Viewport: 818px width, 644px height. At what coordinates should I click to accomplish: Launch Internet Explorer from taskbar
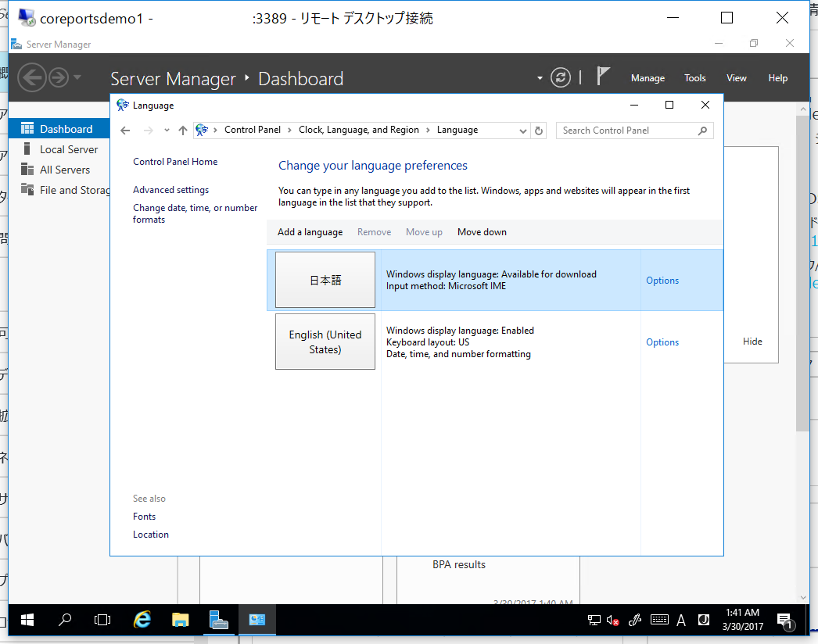point(142,620)
